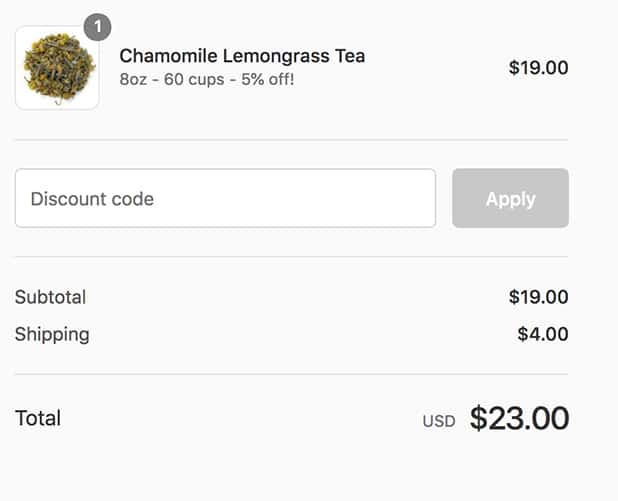
Task: Click the USD currency indicator
Action: (438, 421)
